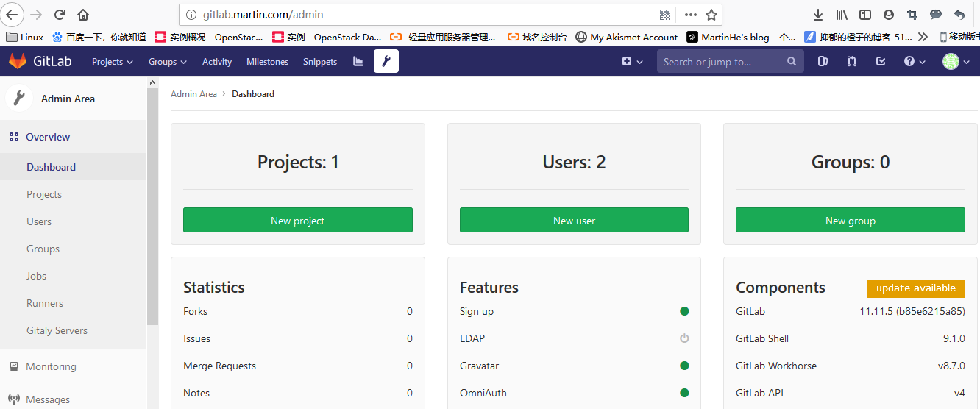The image size is (980, 409).
Task: Select Runners in the admin sidebar
Action: click(x=45, y=303)
